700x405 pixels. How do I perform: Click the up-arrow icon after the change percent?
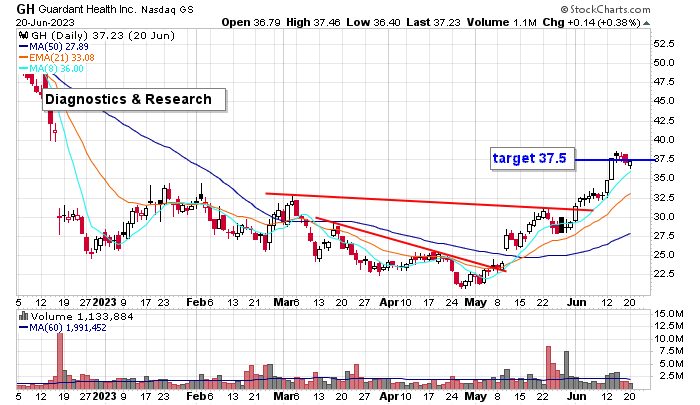pyautogui.click(x=646, y=23)
